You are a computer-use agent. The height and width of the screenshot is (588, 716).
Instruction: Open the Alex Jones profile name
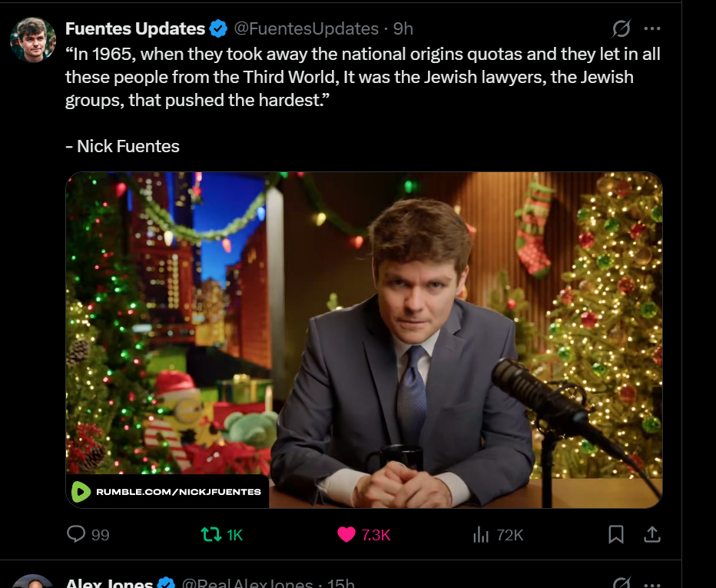[108, 583]
